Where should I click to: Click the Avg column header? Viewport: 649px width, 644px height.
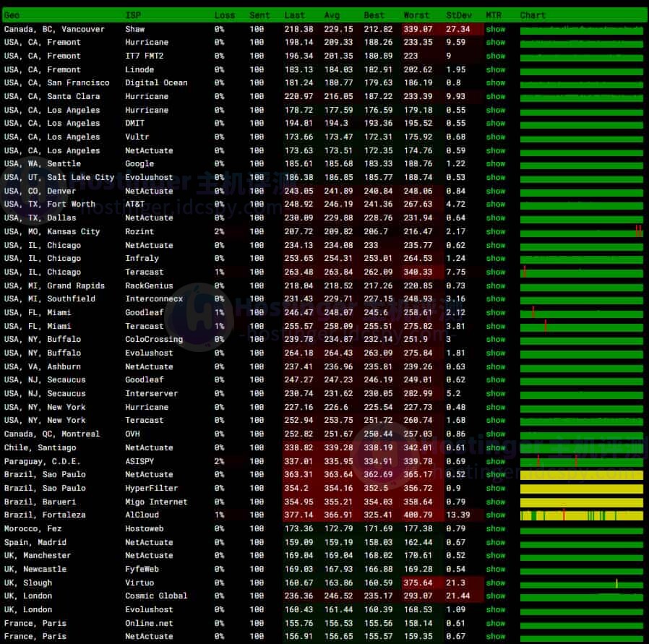pyautogui.click(x=332, y=15)
